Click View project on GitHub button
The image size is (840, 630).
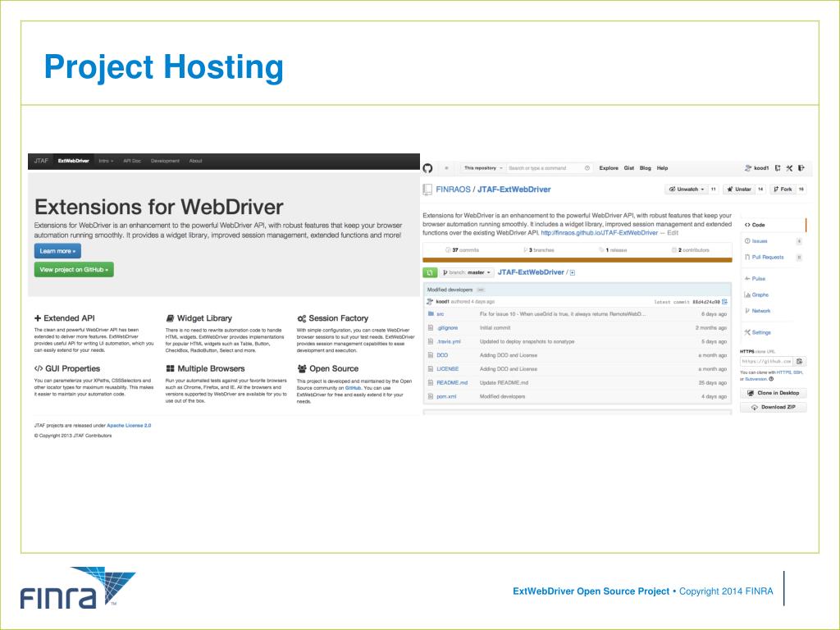[74, 269]
